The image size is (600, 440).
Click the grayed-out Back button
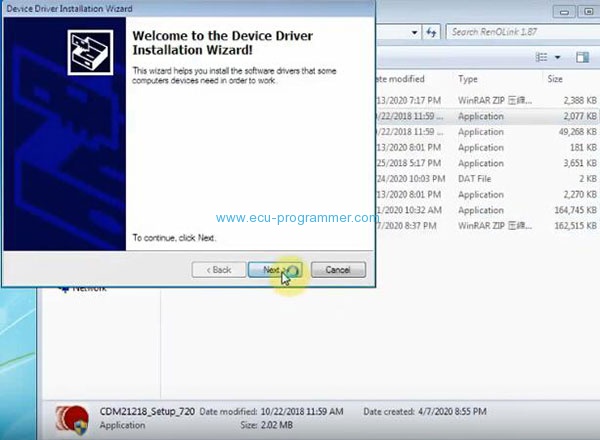218,270
